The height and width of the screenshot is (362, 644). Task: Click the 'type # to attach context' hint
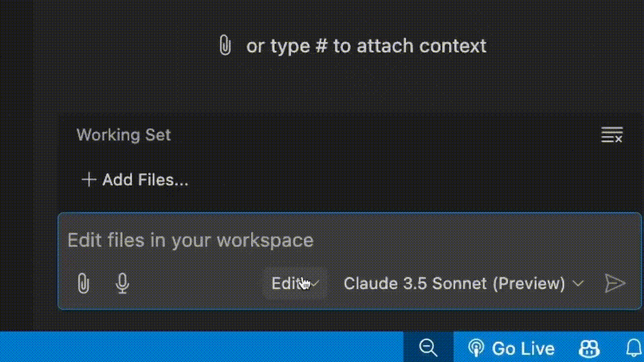point(366,46)
